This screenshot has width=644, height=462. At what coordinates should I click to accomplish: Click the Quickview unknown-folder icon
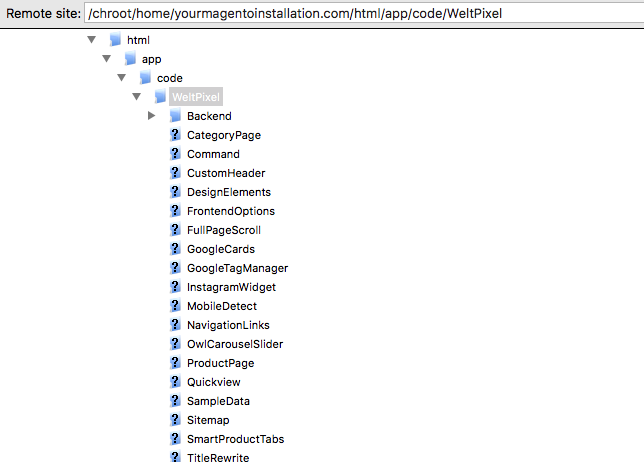(175, 382)
